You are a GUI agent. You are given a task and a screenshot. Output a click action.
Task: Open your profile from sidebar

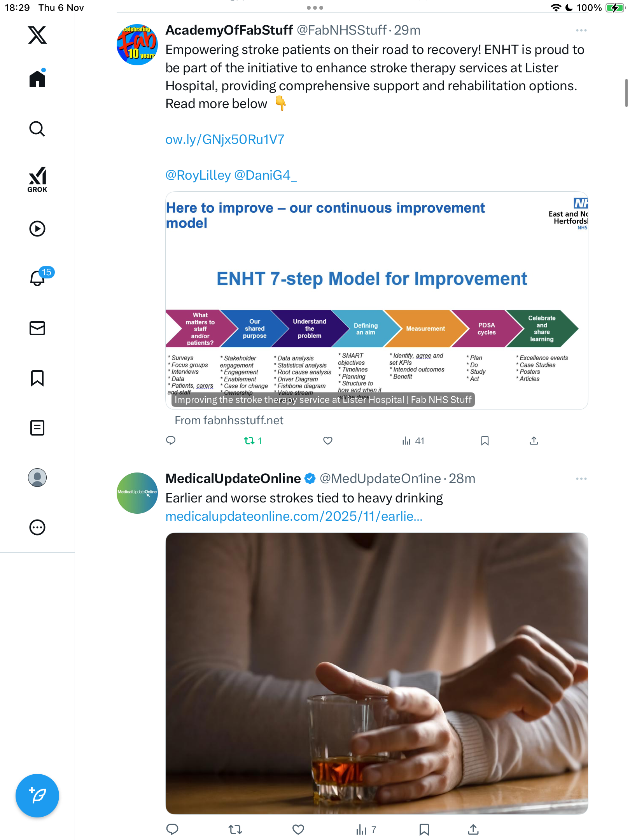coord(37,478)
